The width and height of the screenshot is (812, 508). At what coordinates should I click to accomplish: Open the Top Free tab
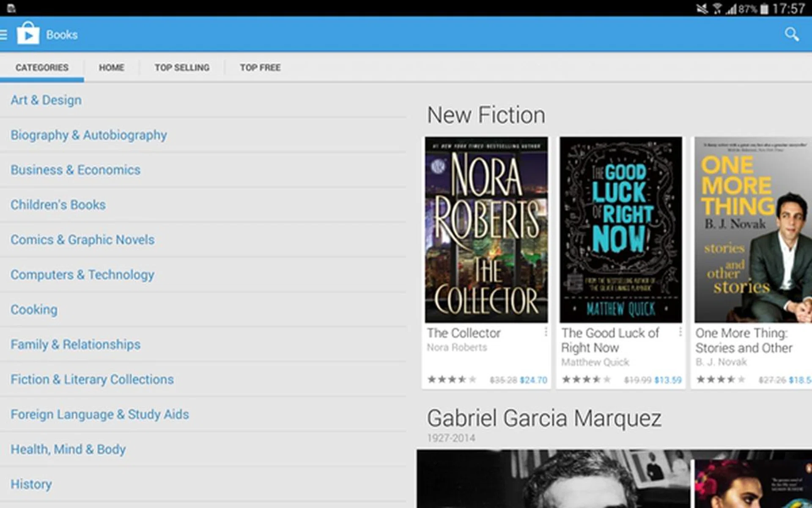(260, 68)
